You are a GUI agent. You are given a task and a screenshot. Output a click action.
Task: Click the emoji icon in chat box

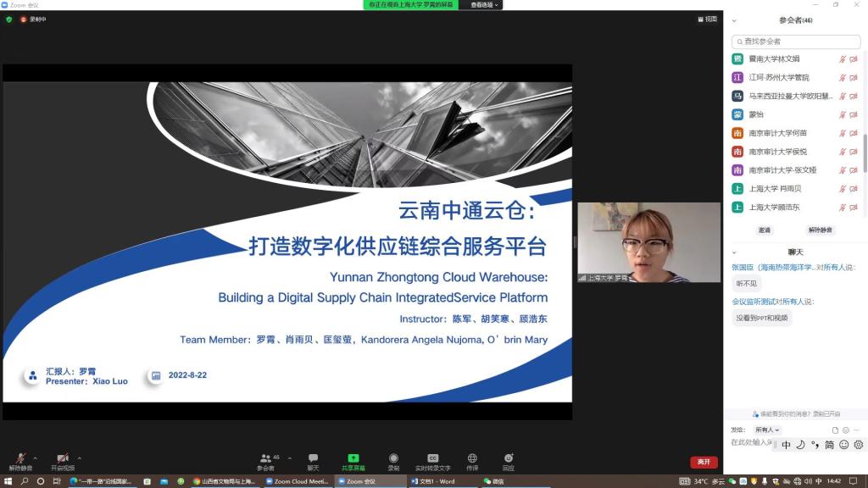point(846,430)
